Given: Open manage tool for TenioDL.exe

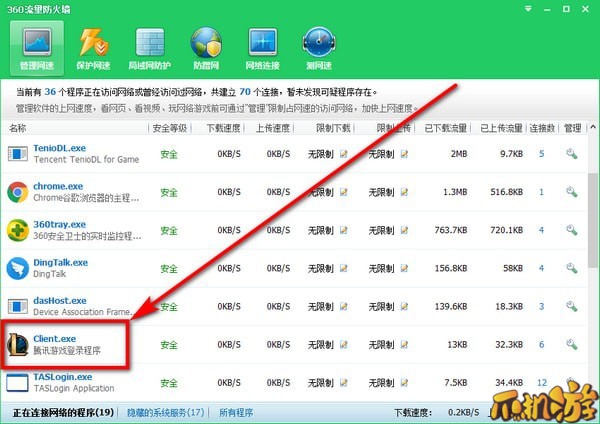Looking at the screenshot, I should (572, 154).
